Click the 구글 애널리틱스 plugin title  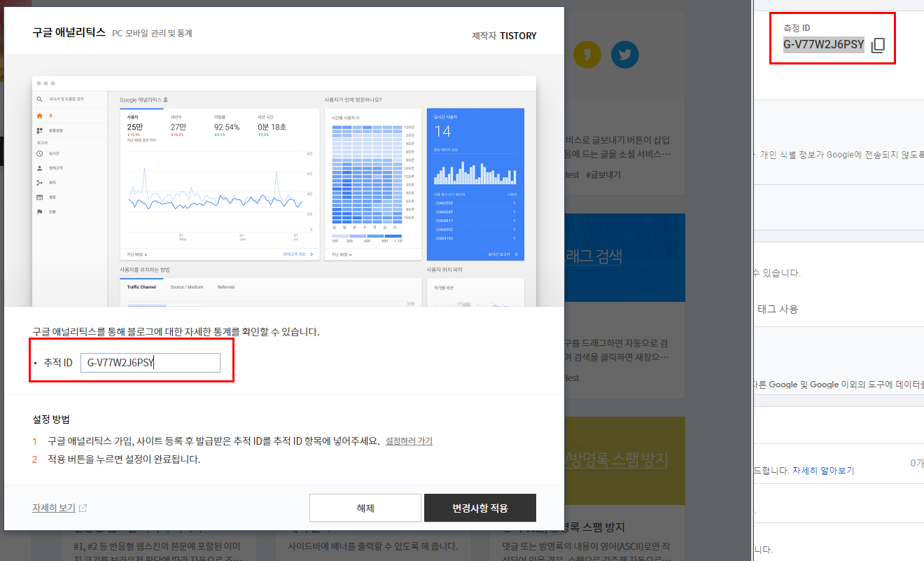pos(69,32)
